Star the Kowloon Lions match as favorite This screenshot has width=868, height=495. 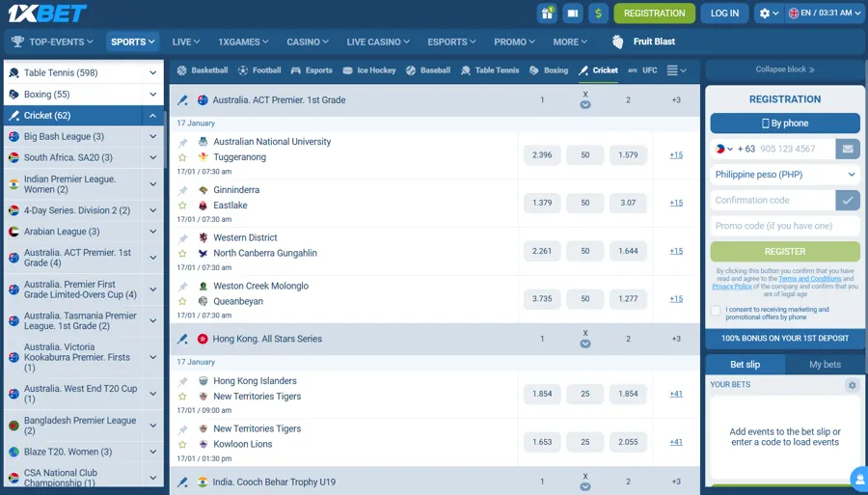pos(182,445)
